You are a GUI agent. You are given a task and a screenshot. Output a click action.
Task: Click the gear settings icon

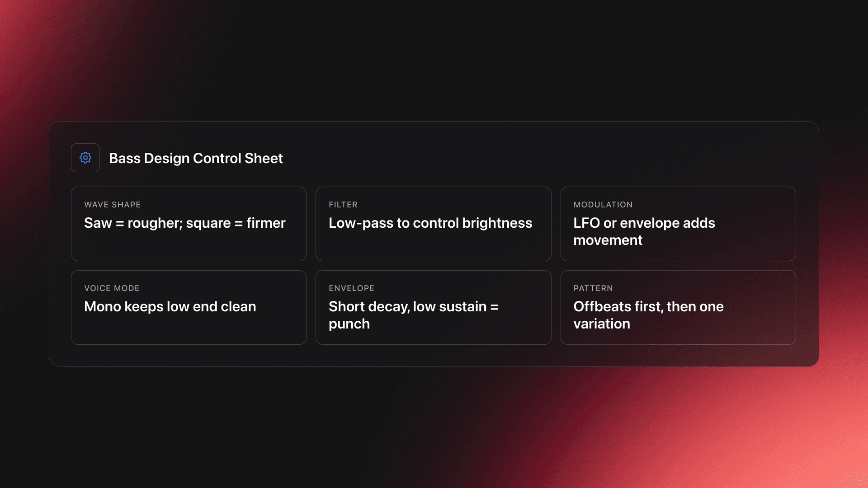(85, 158)
